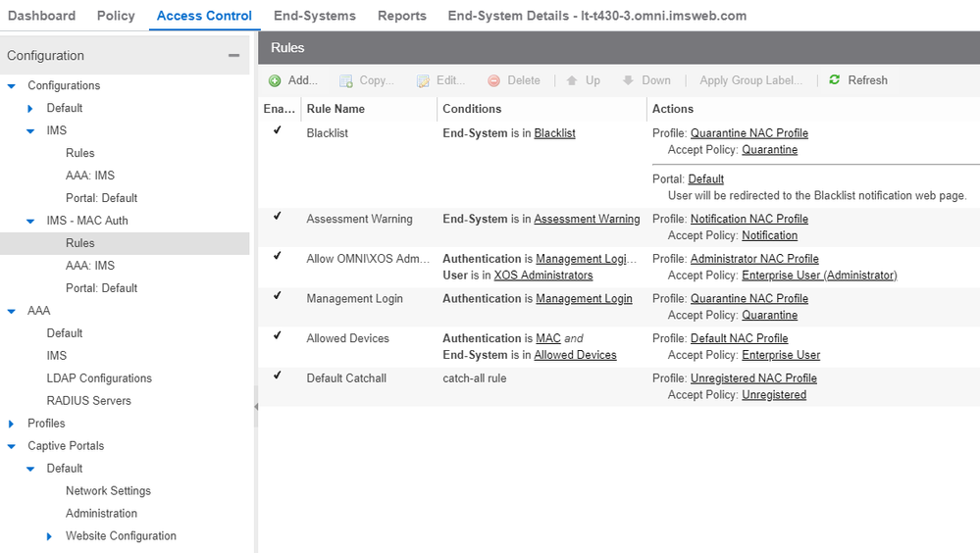Viewport: 980px width, 553px height.
Task: Click the green Add rule icon
Action: point(275,80)
